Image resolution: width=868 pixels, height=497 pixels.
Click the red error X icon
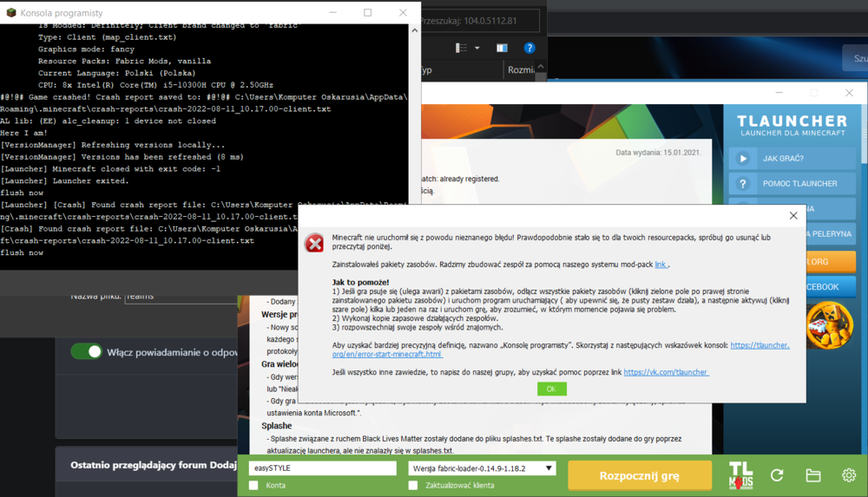pyautogui.click(x=314, y=243)
